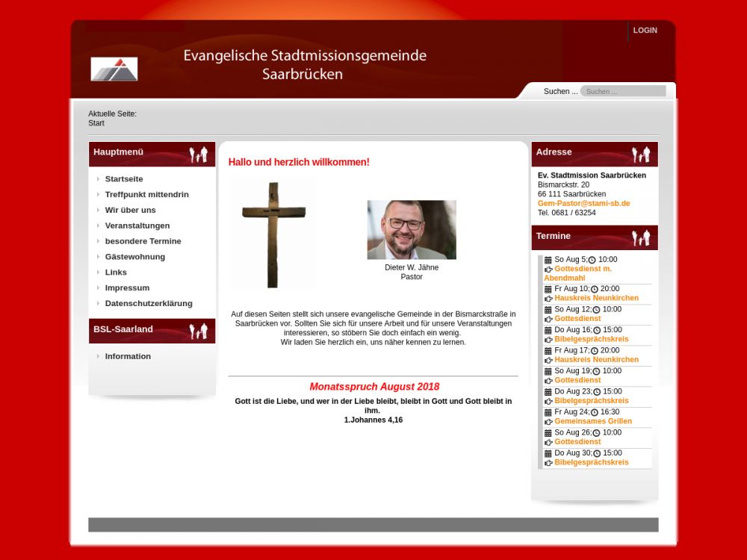Click the people icon in the Termine header

(641, 238)
